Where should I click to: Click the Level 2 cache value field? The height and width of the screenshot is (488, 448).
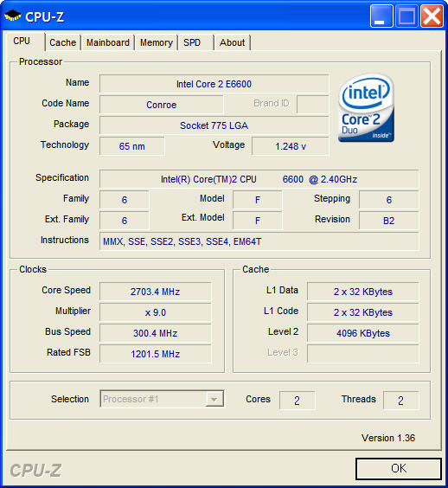pyautogui.click(x=362, y=333)
